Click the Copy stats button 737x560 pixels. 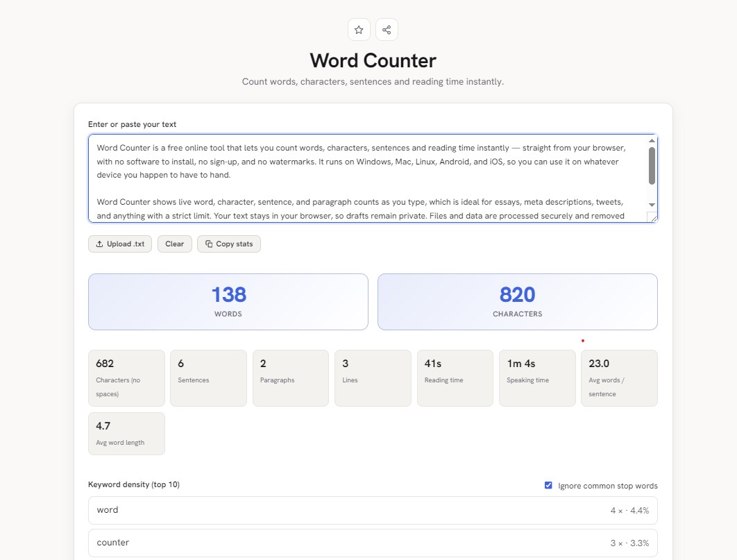point(229,244)
